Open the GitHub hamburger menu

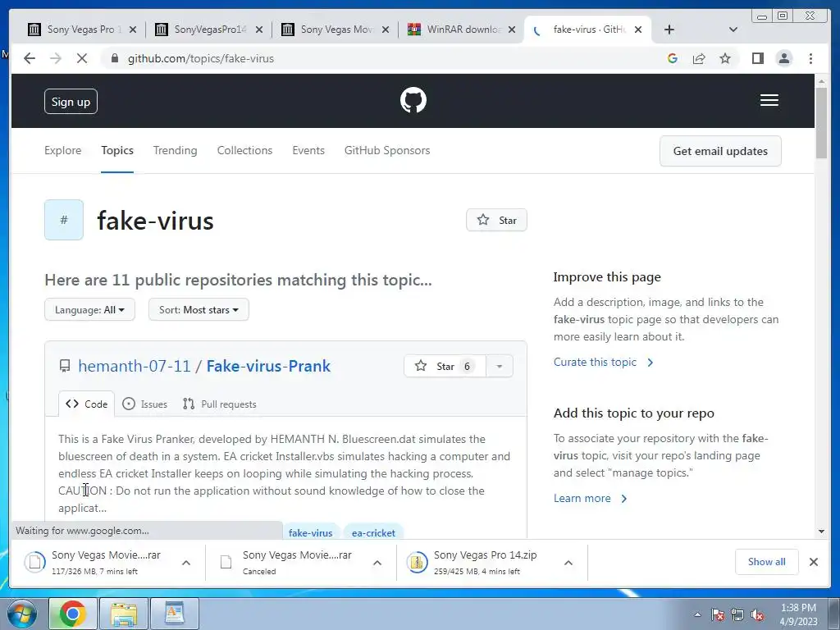[769, 100]
